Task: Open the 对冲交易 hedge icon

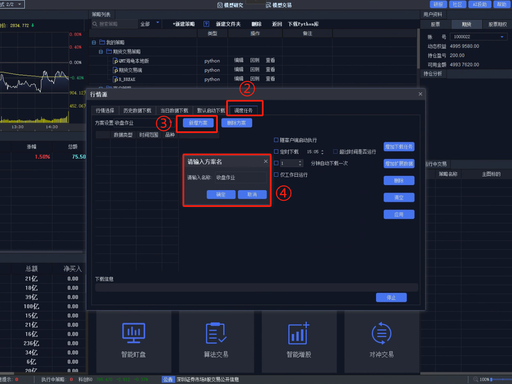Action: [381, 333]
